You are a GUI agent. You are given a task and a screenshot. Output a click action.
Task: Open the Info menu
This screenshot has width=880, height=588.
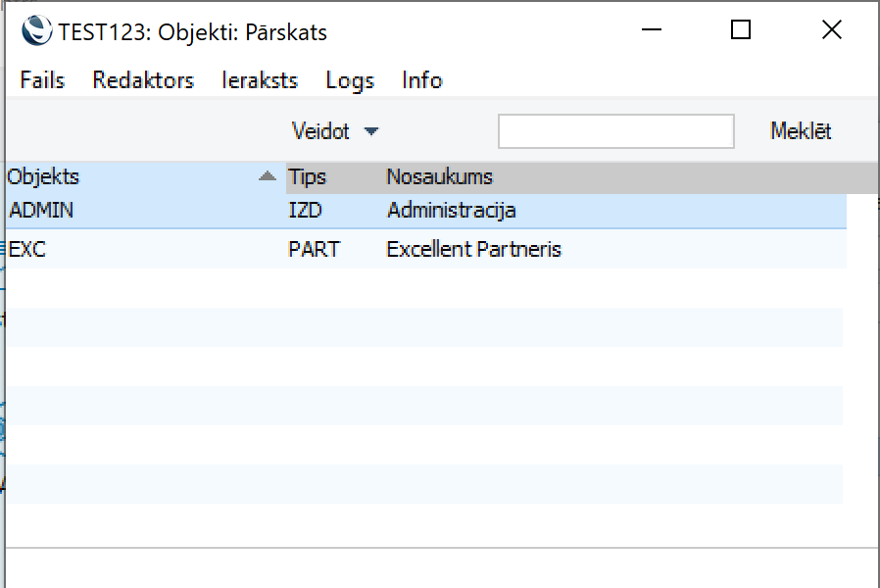[x=421, y=80]
